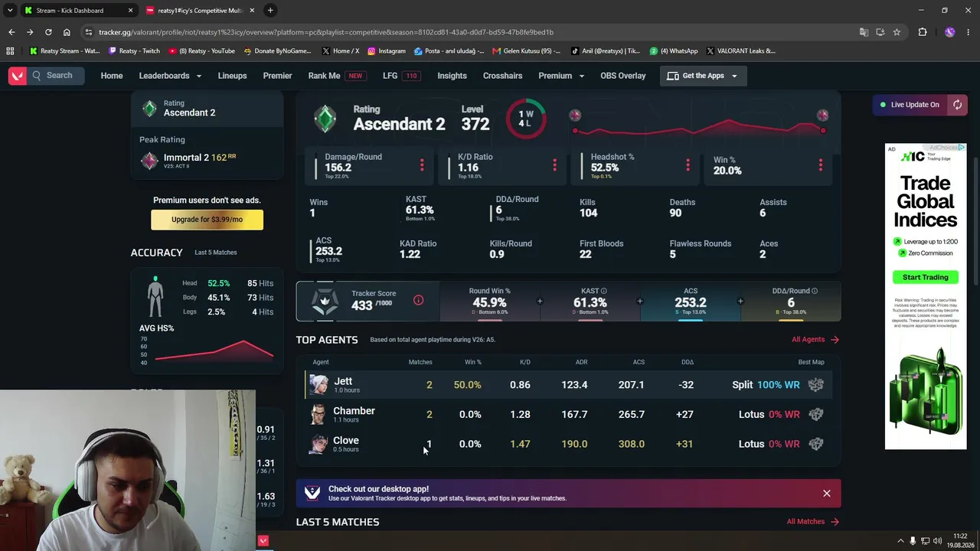980x551 pixels.
Task: Open the Rank Me nav item
Action: tap(336, 76)
